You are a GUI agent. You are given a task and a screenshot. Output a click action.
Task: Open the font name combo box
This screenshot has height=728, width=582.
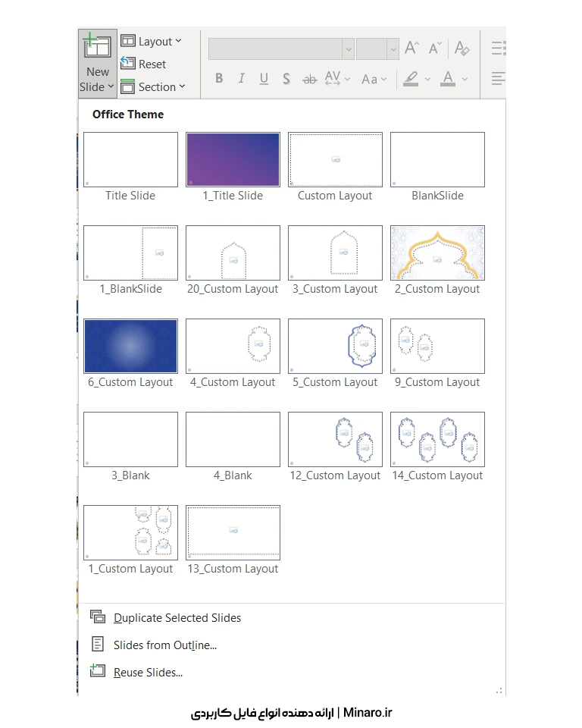point(281,49)
